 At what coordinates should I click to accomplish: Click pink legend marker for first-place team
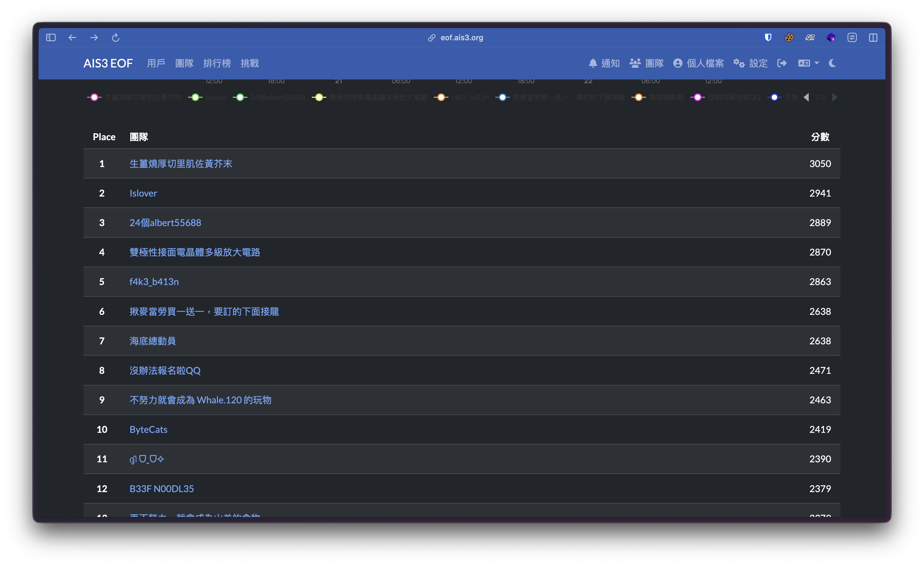(95, 98)
